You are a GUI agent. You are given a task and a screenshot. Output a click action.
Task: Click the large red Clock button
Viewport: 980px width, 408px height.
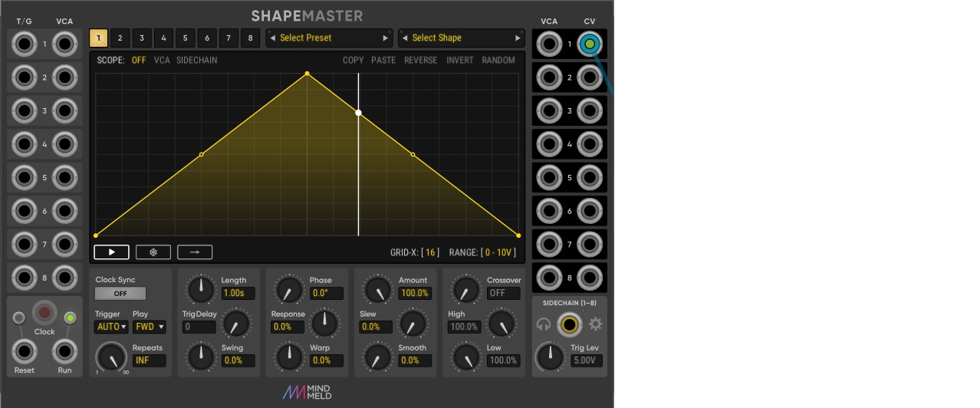pos(44,313)
